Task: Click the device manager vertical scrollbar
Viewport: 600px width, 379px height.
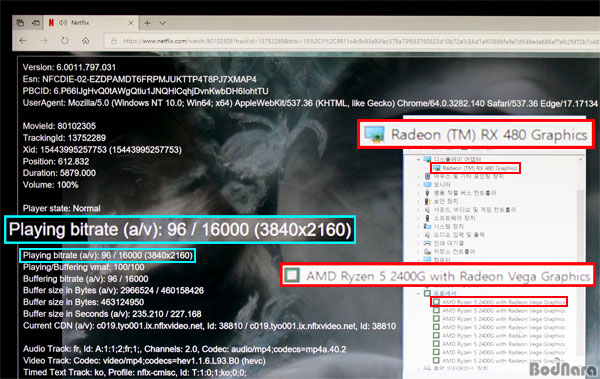Action: pos(581,260)
